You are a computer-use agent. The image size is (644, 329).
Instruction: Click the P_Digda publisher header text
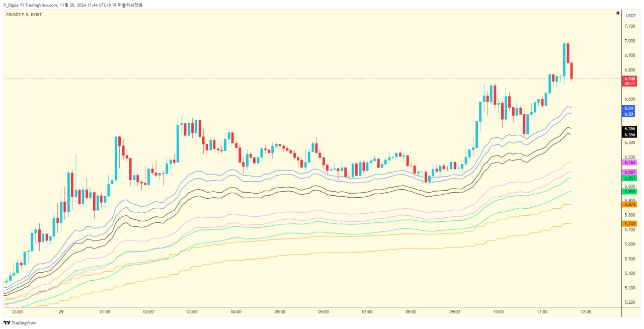pos(73,5)
